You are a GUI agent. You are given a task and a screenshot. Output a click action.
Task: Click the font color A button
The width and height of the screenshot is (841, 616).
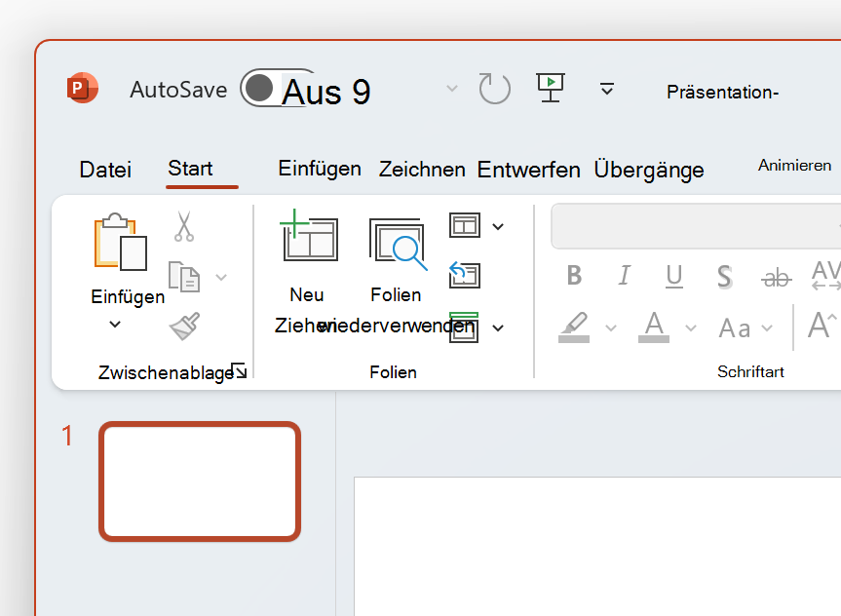[654, 327]
